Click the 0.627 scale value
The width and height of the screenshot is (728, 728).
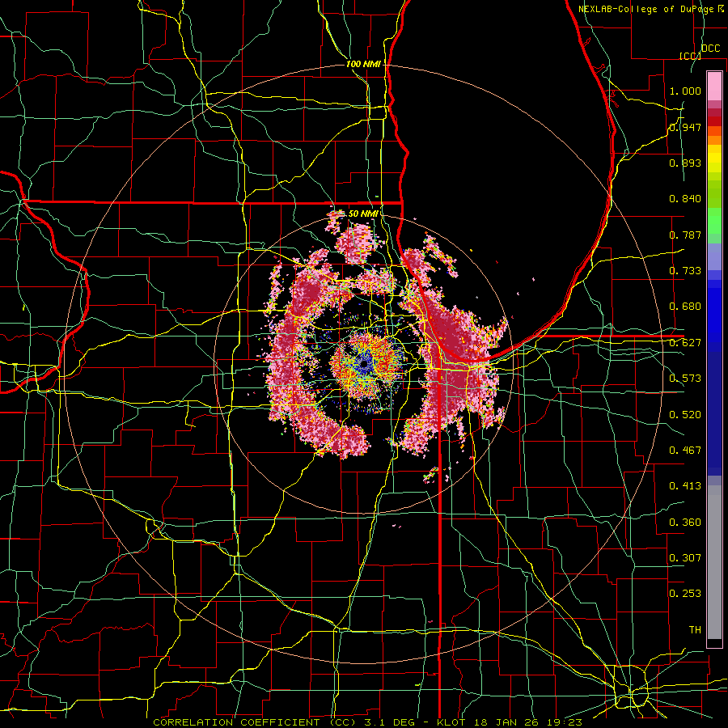coord(685,343)
